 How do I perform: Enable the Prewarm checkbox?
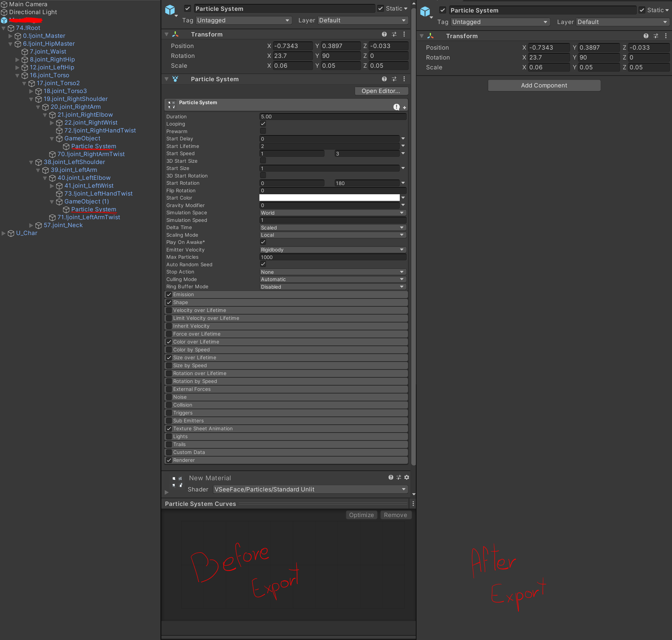click(x=263, y=131)
